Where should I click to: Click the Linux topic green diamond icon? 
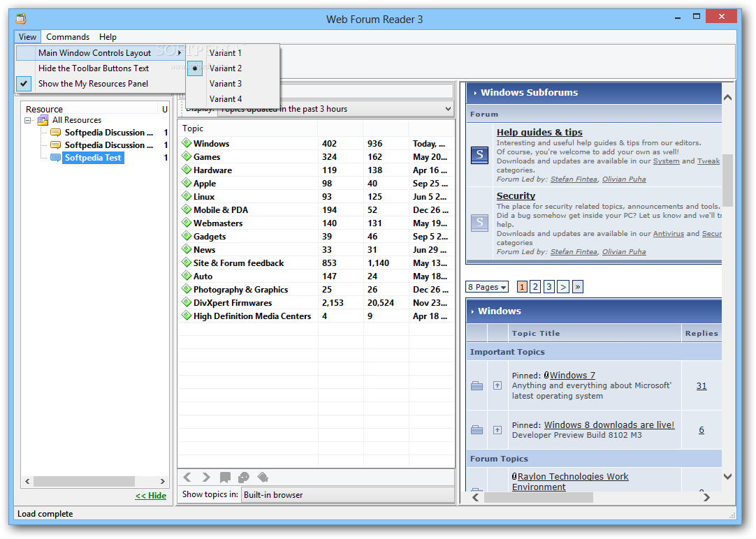(187, 196)
